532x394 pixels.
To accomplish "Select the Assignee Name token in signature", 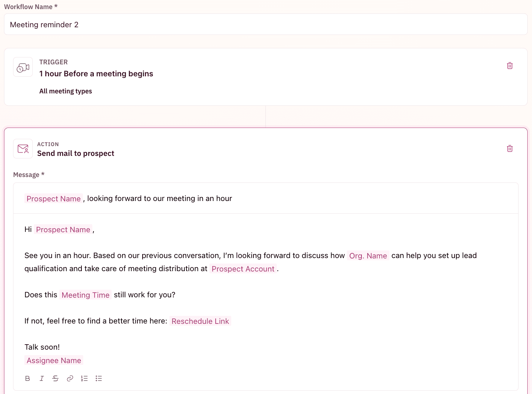I will click(x=53, y=360).
